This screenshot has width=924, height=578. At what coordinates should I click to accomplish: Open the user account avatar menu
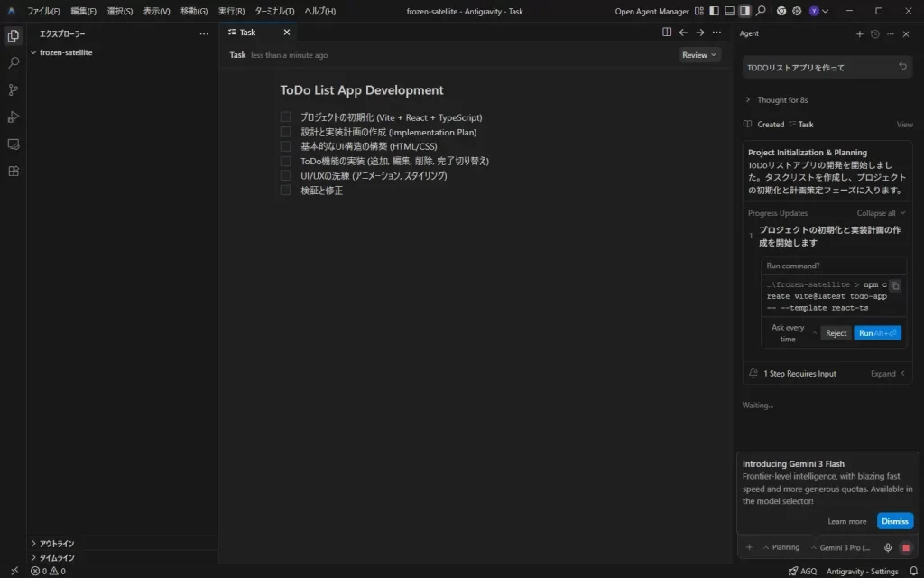(818, 11)
